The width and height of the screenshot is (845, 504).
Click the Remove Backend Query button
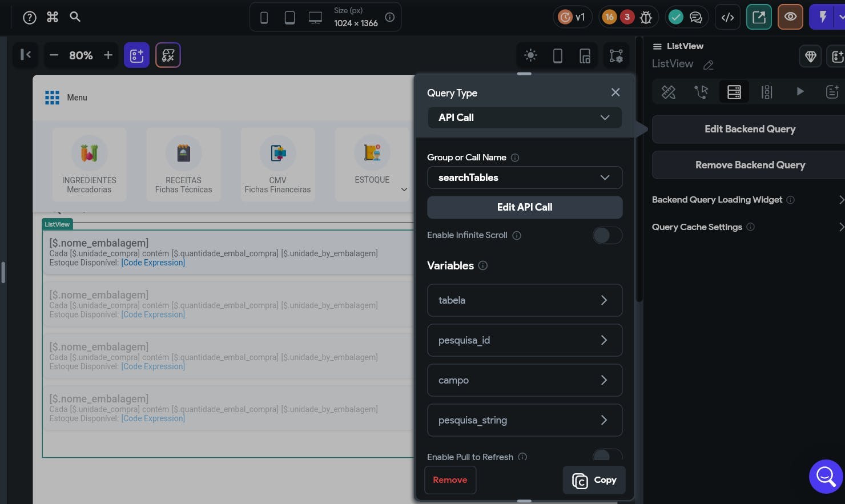coord(750,165)
